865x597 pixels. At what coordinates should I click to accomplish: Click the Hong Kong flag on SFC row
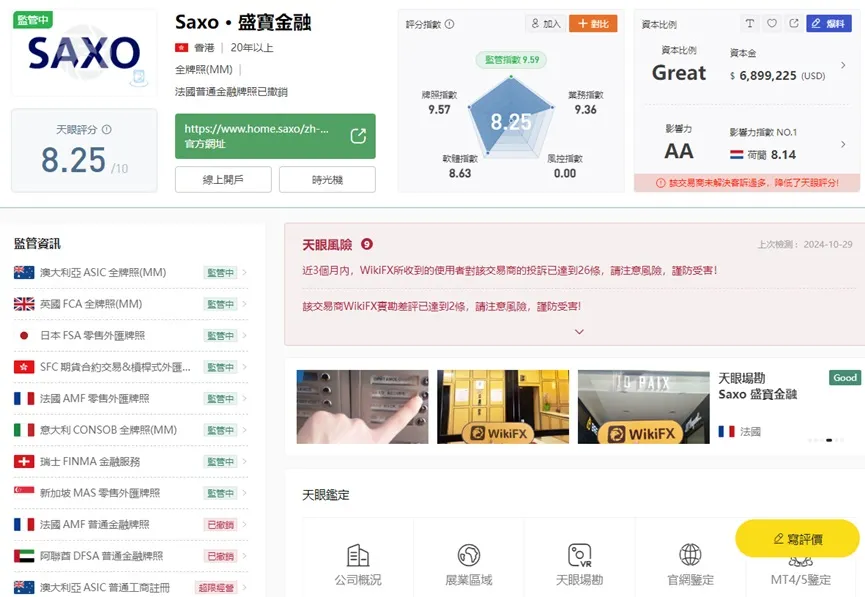(24, 366)
